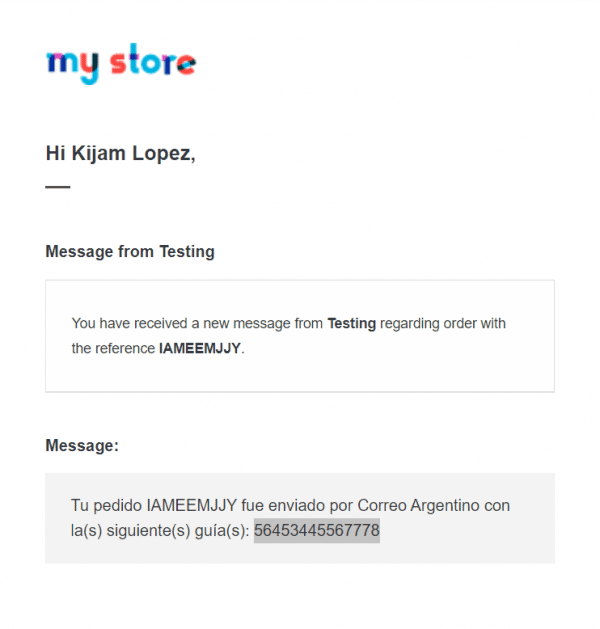600x629 pixels.
Task: Click the bold Testing sender name
Action: point(352,323)
